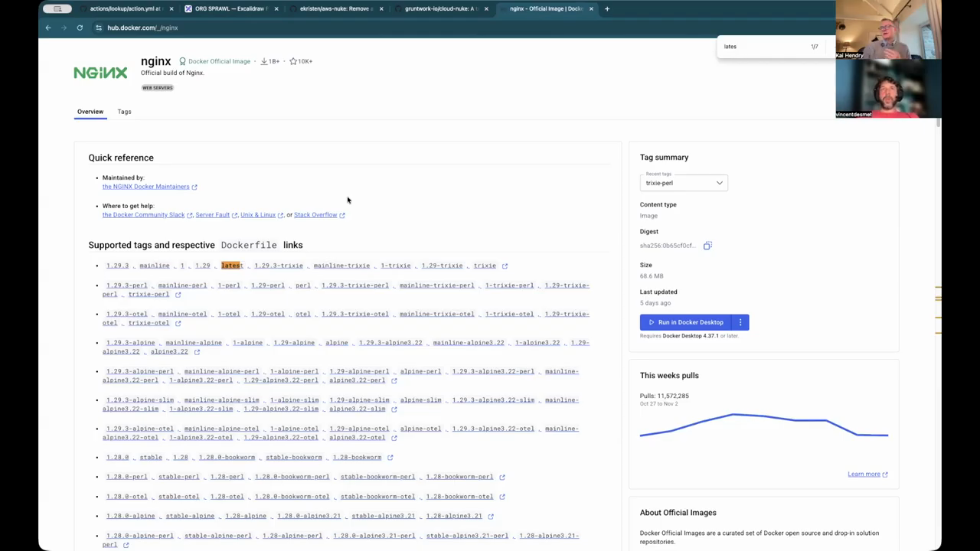Switch to the ekristen/aws-nuke browser tab
The width and height of the screenshot is (980, 551).
pos(335,9)
